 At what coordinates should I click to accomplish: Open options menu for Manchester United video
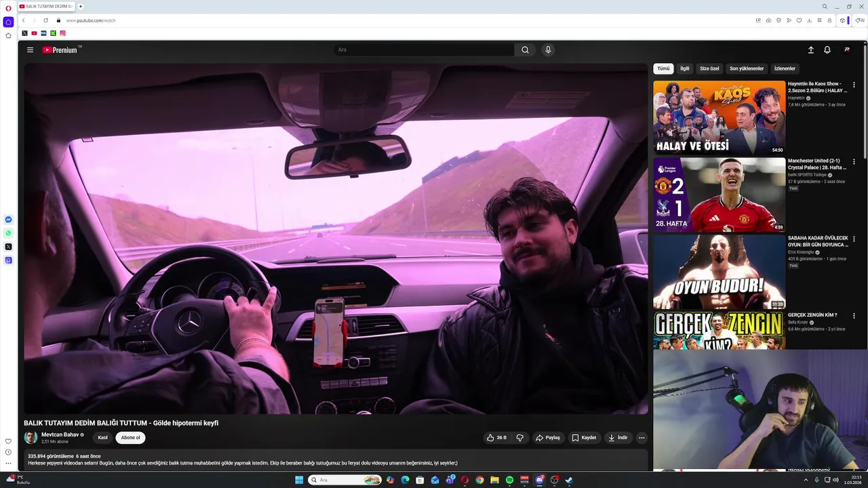[x=854, y=162]
